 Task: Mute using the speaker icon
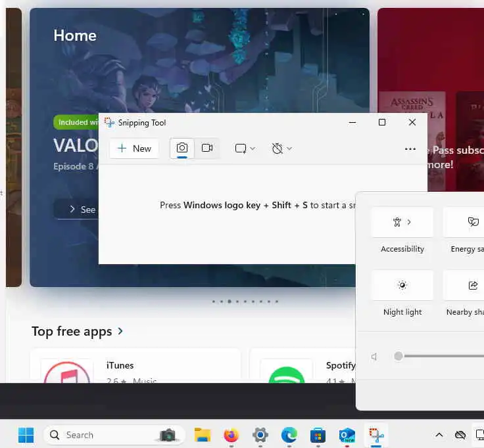[374, 357]
